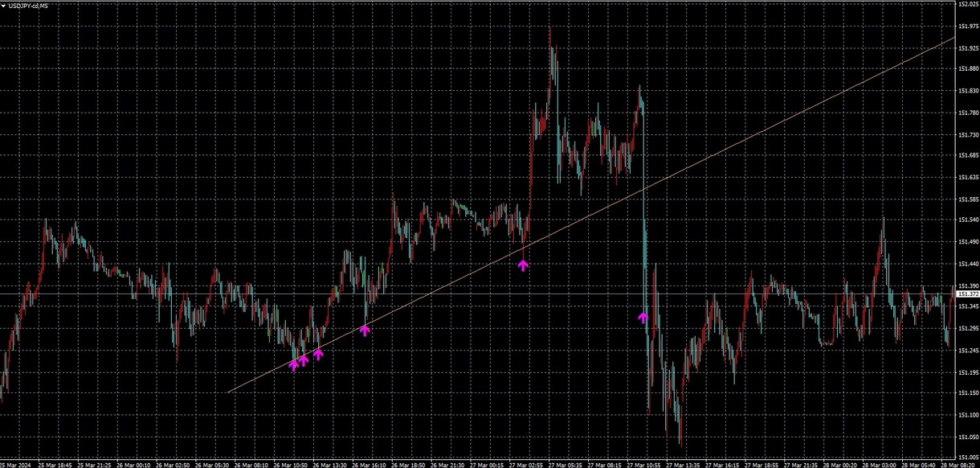The image size is (980, 468).
Task: Click the 151.195 price scale label
Action: click(968, 372)
